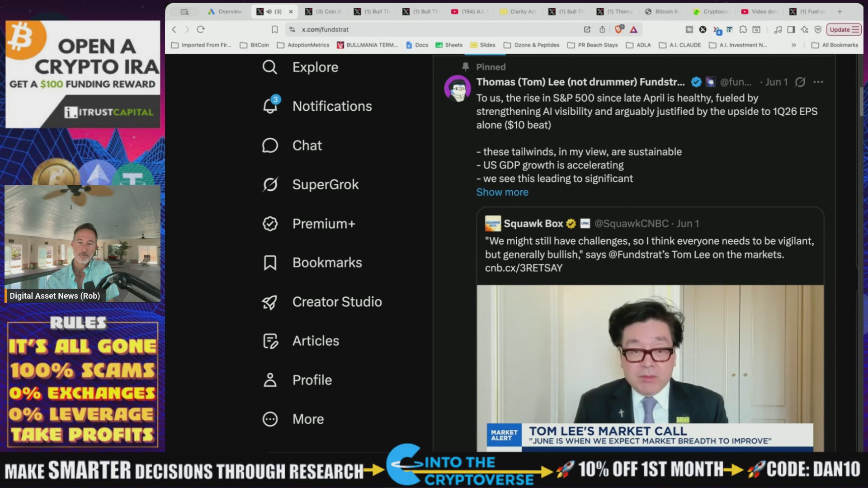Open the Ozone & Peptides bookmark folder

click(532, 45)
